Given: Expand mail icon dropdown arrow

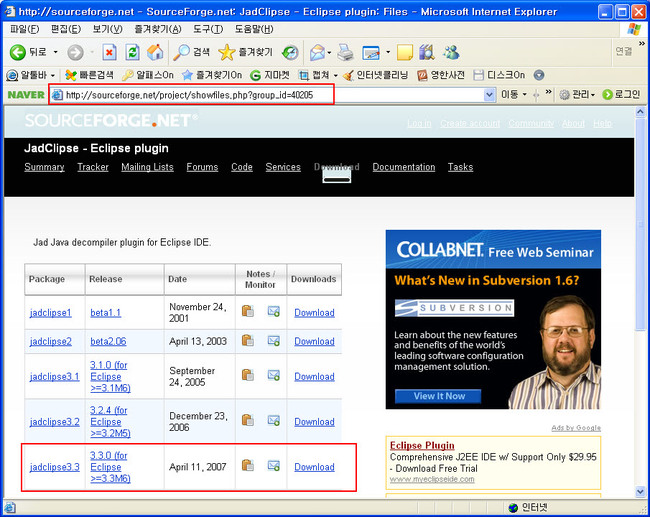Looking at the screenshot, I should click(x=329, y=53).
